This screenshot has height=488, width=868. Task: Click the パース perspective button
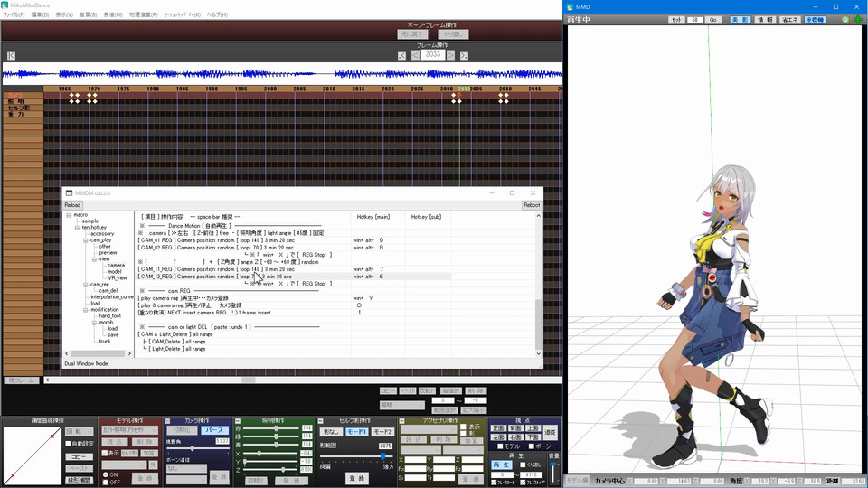(x=214, y=430)
